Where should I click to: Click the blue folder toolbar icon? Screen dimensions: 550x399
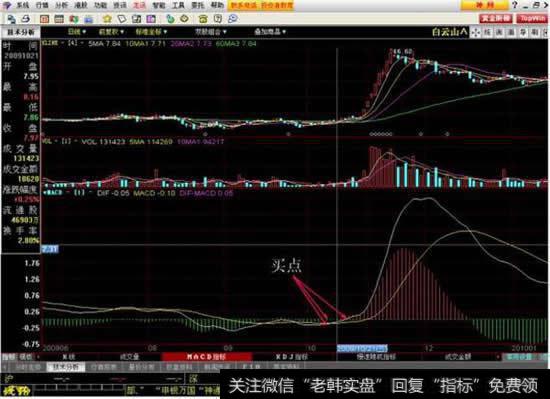88,19
